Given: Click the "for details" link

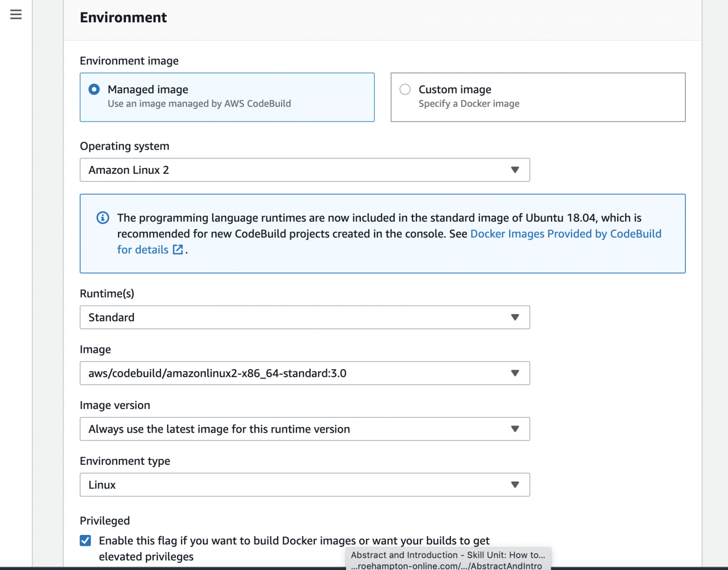Looking at the screenshot, I should pos(143,249).
